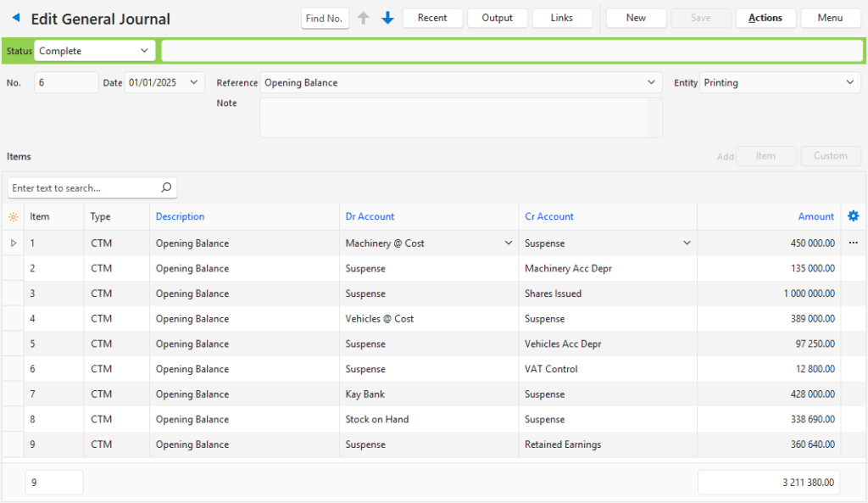Open the Output button
The width and height of the screenshot is (868, 503).
pyautogui.click(x=497, y=18)
